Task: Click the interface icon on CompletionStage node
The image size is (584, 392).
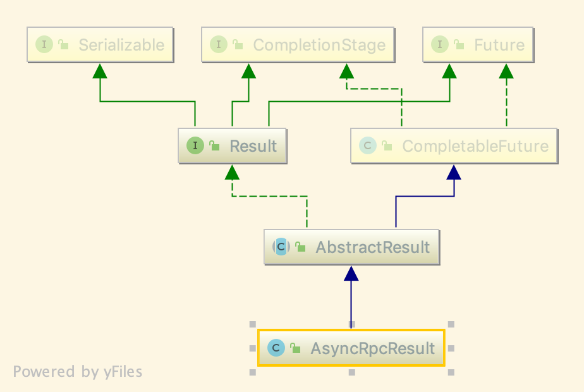Action: point(219,44)
